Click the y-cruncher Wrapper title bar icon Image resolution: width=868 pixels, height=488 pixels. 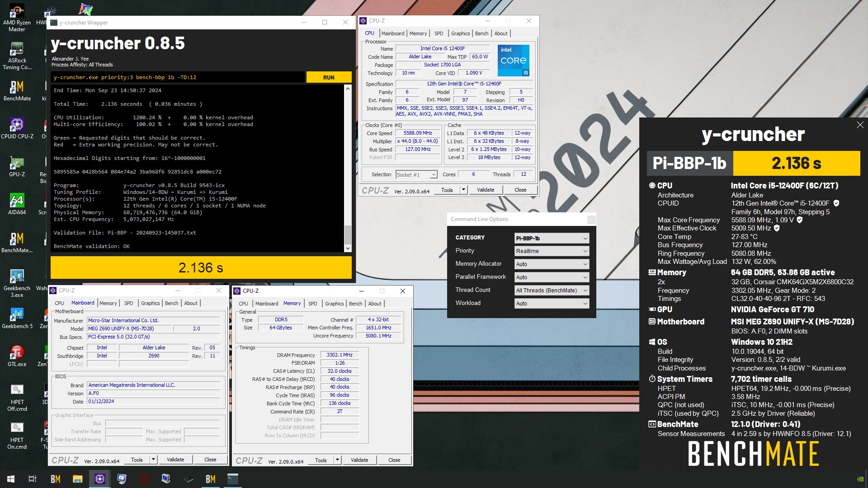click(x=54, y=22)
